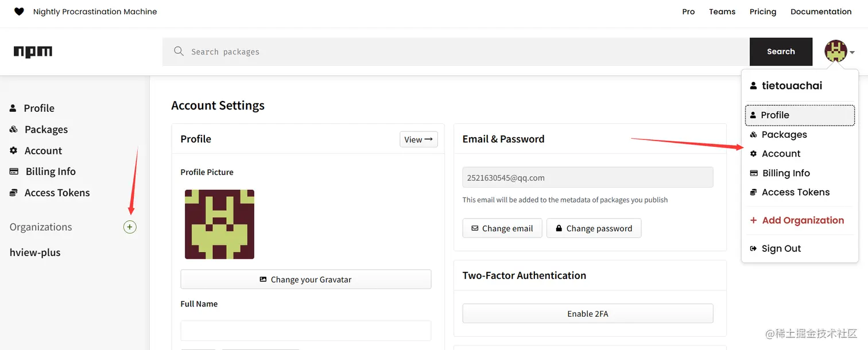Open Packages in left sidebar
Screen dimensions: 868x350
pyautogui.click(x=38, y=129)
